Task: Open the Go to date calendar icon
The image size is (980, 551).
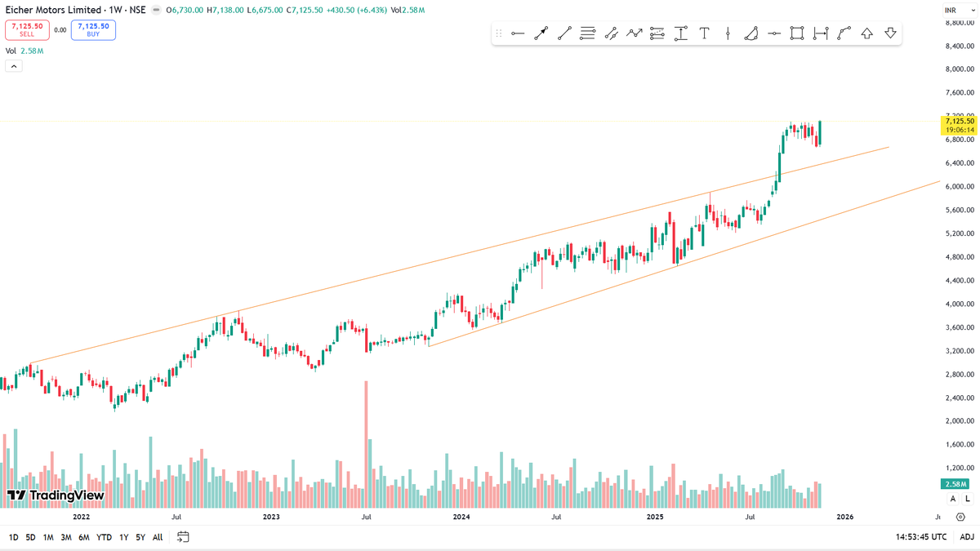Action: (183, 536)
